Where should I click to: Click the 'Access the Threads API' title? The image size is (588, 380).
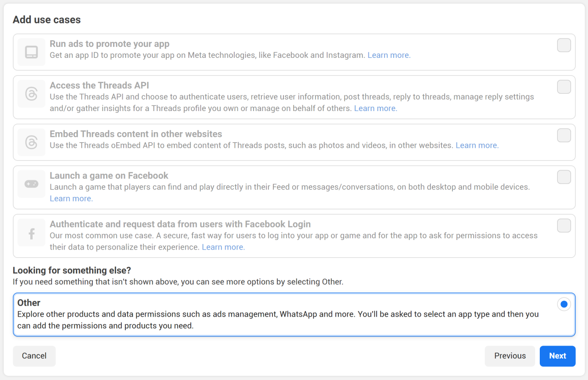(99, 85)
